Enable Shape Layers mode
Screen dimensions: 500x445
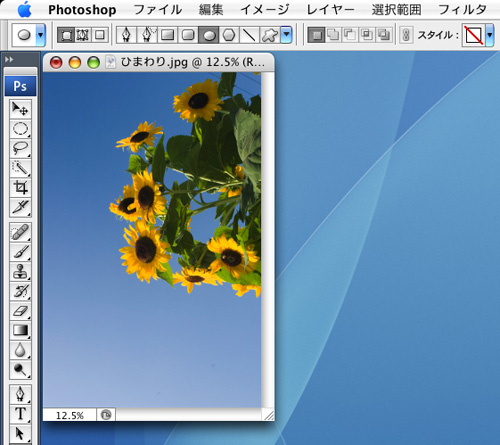66,35
